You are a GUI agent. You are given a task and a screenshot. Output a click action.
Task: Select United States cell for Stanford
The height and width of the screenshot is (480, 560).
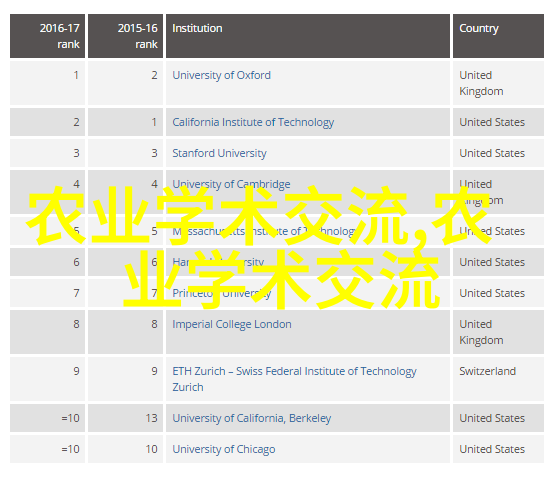click(498, 153)
